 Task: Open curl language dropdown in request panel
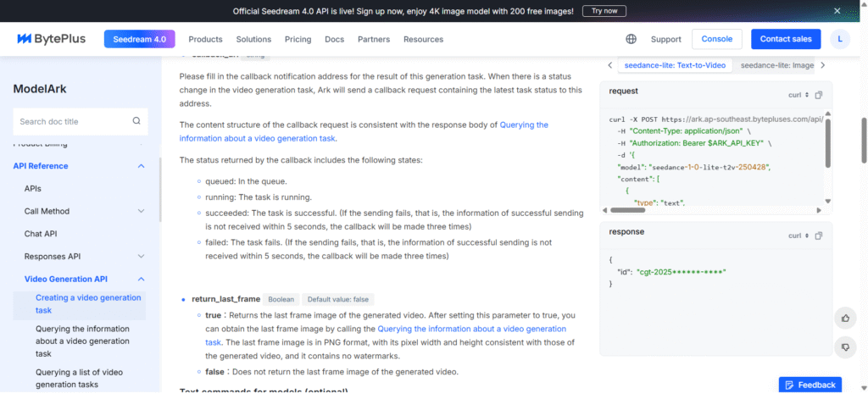pos(798,94)
